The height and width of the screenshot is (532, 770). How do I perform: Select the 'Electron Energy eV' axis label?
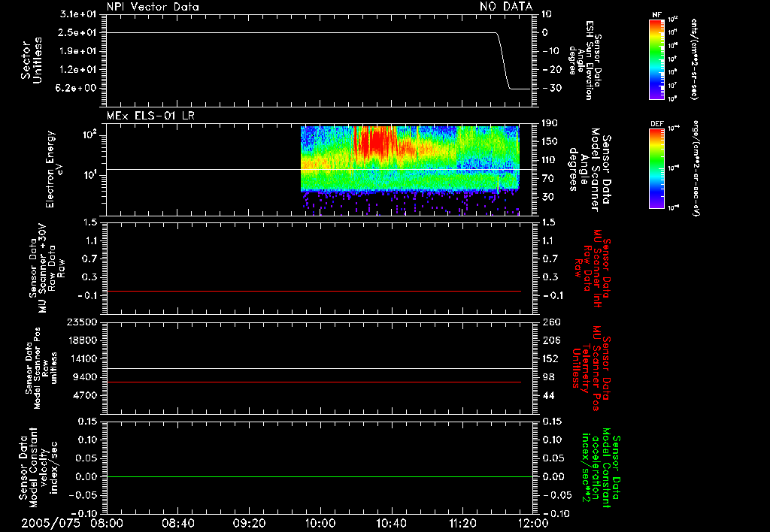(x=54, y=169)
